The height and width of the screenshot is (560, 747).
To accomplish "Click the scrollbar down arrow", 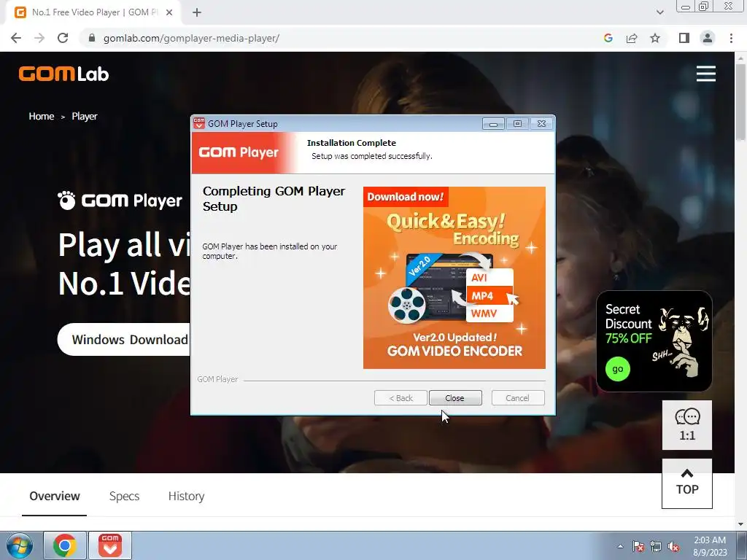I will click(740, 524).
